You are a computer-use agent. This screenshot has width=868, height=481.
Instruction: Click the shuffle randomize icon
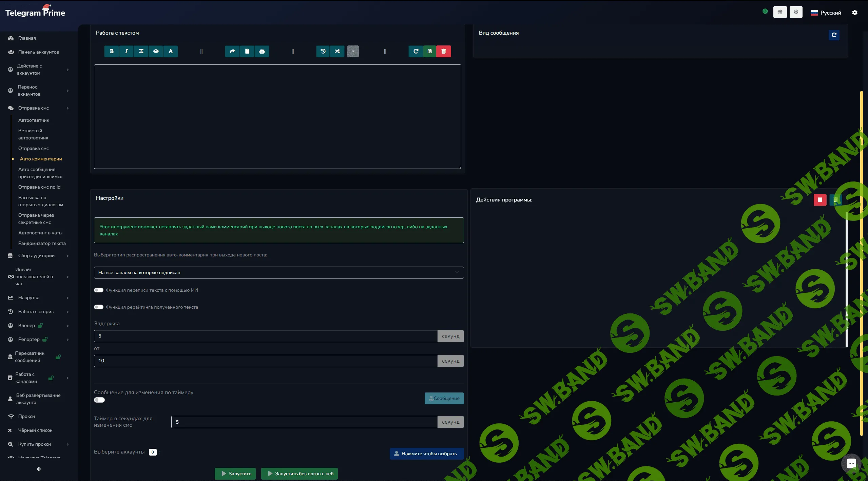point(337,51)
